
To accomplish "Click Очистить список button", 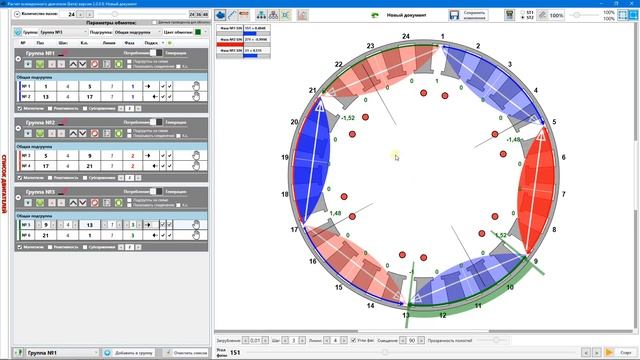I will 186,353.
